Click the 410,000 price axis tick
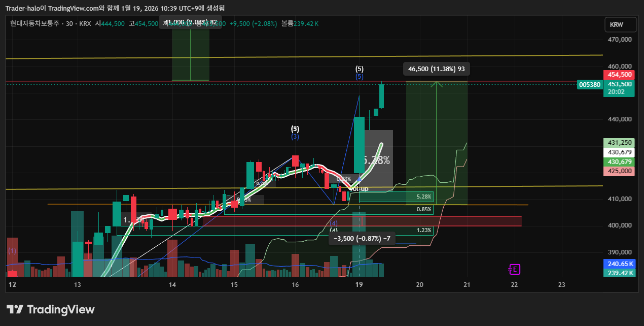This screenshot has width=644, height=326. point(619,199)
